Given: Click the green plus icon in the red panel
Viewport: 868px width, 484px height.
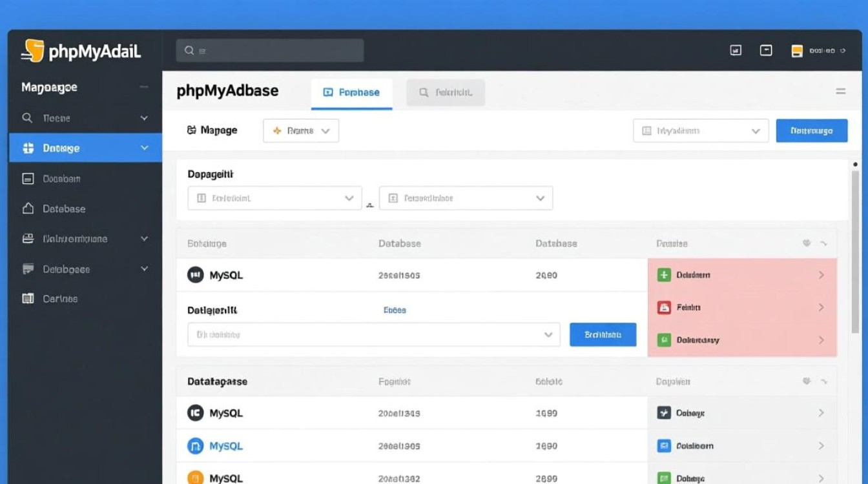Looking at the screenshot, I should [664, 275].
